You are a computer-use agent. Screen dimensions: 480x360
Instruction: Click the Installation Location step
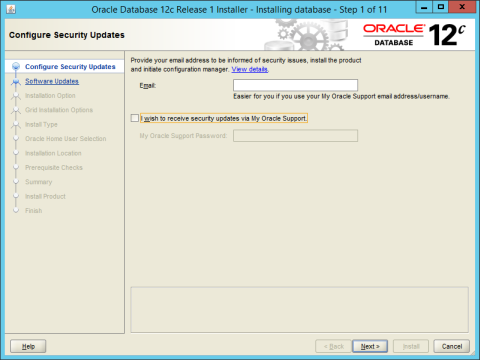click(x=53, y=153)
